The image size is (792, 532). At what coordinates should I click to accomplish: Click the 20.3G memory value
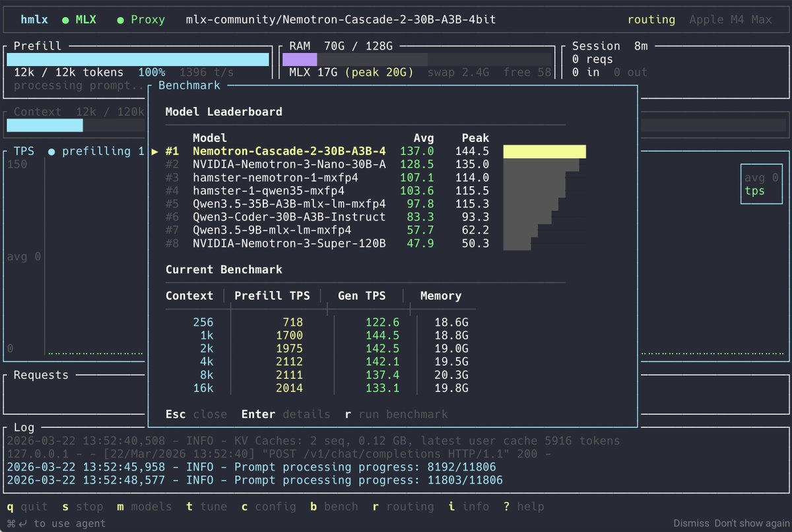pos(451,375)
